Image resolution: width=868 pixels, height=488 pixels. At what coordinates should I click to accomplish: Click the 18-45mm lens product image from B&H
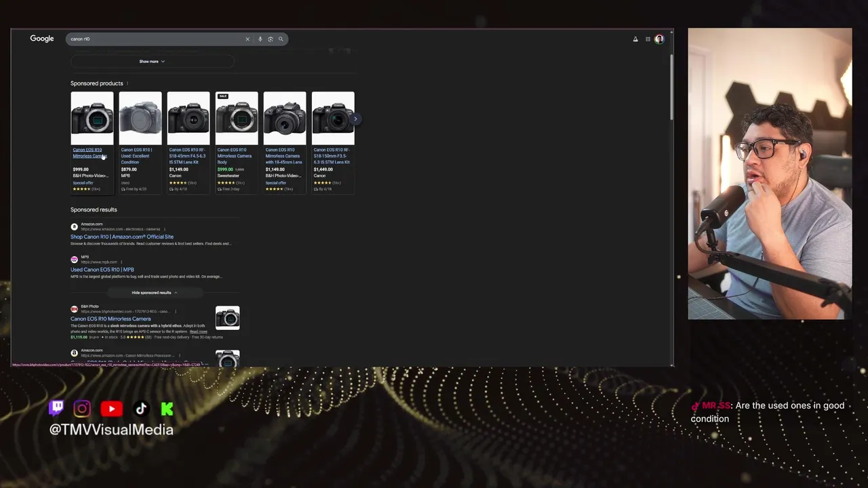pyautogui.click(x=285, y=118)
